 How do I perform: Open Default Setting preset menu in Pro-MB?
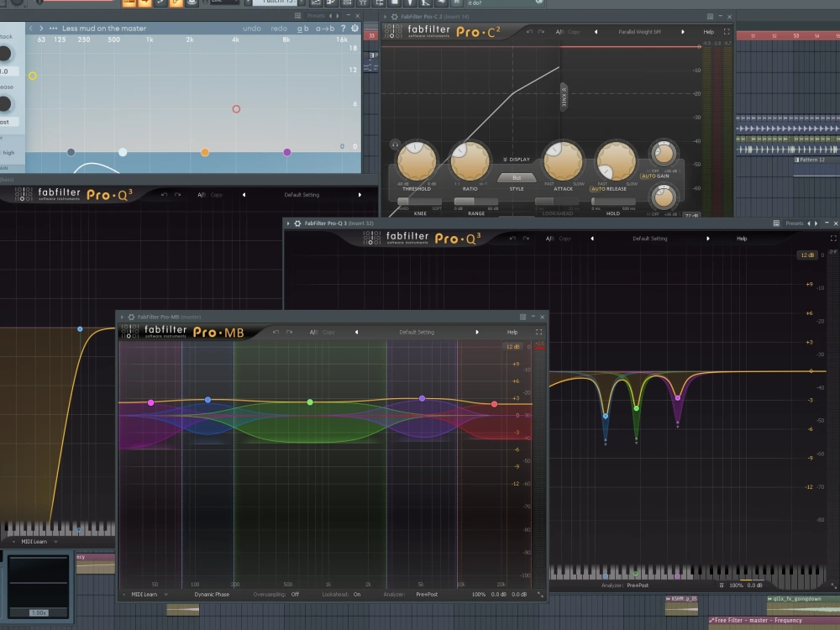click(x=417, y=332)
